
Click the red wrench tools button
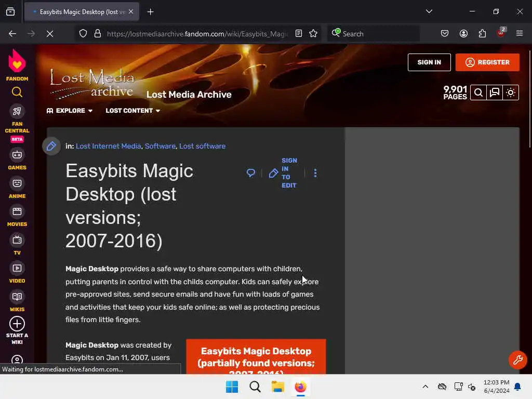517,360
